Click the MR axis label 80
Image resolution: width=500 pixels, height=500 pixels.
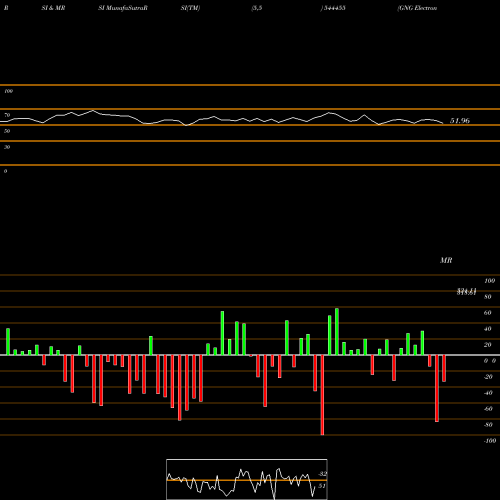click(x=488, y=297)
